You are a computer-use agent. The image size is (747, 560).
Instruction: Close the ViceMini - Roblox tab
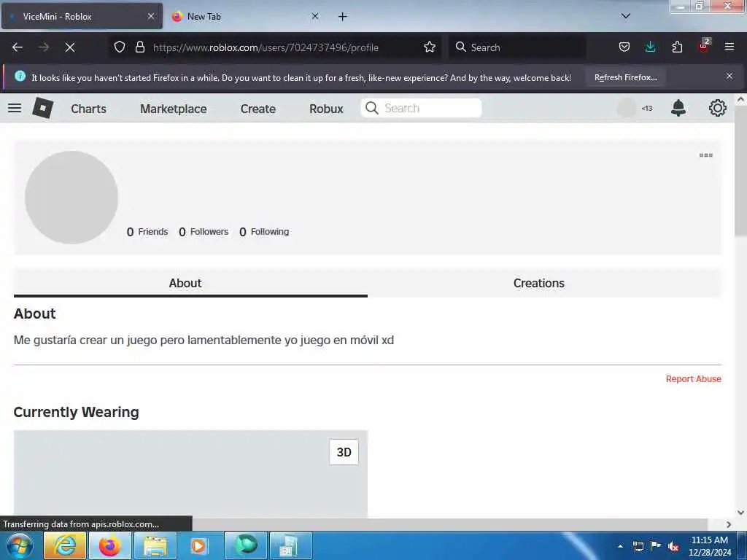click(x=151, y=16)
